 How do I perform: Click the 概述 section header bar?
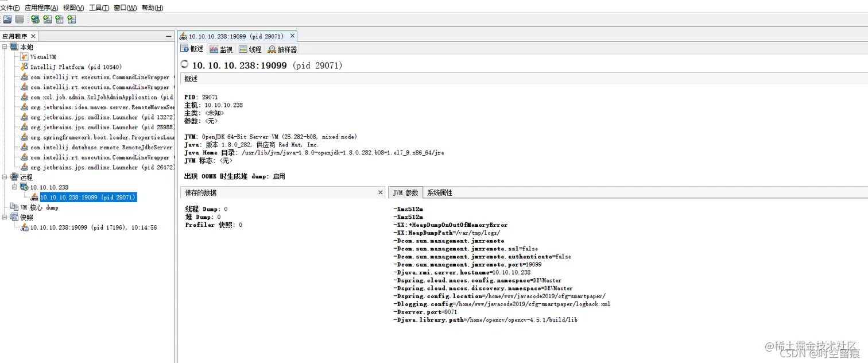524,79
